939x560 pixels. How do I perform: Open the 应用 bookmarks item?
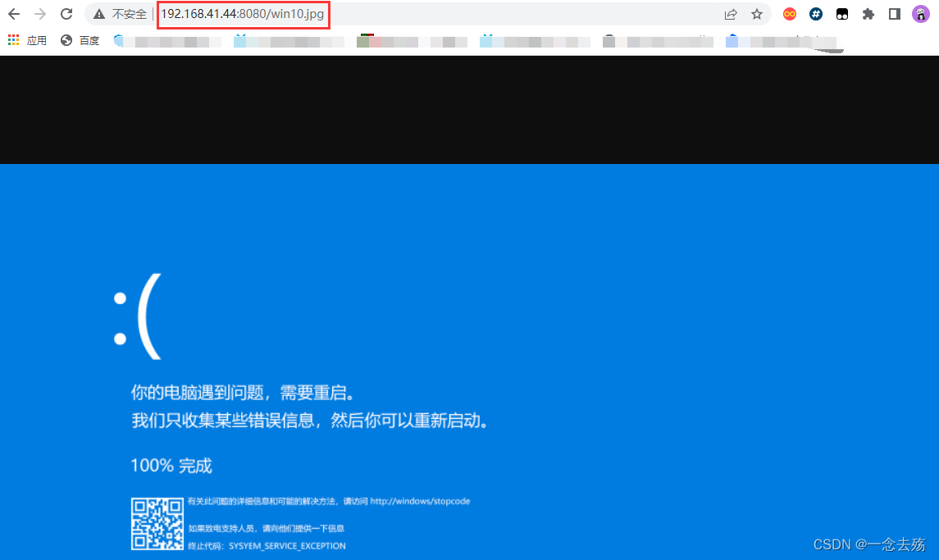(x=36, y=40)
